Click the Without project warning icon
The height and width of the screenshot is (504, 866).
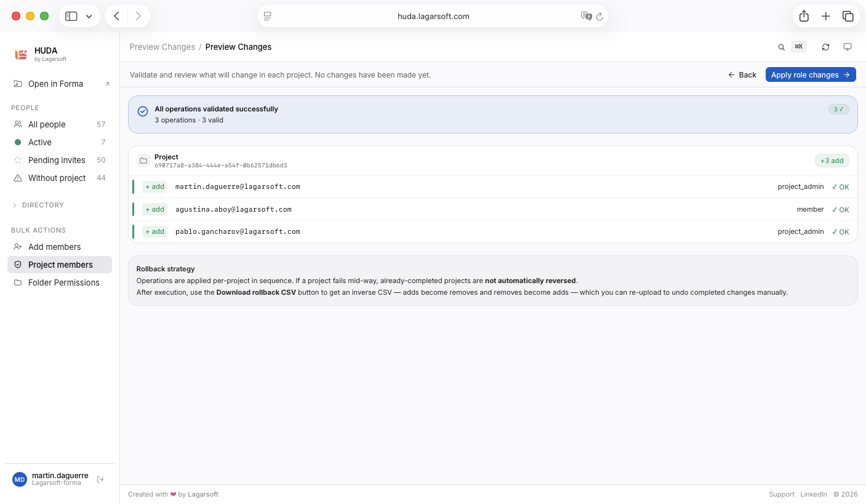[18, 178]
